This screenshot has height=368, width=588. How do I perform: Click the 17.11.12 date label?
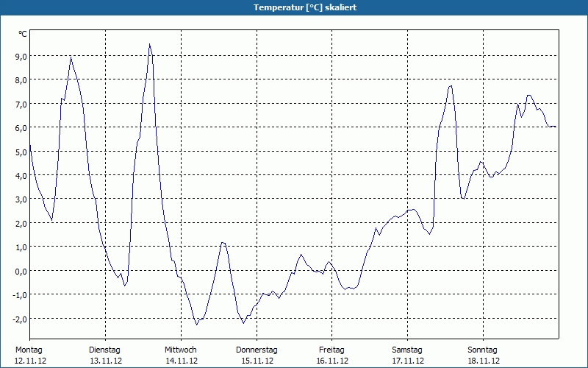pos(408,361)
